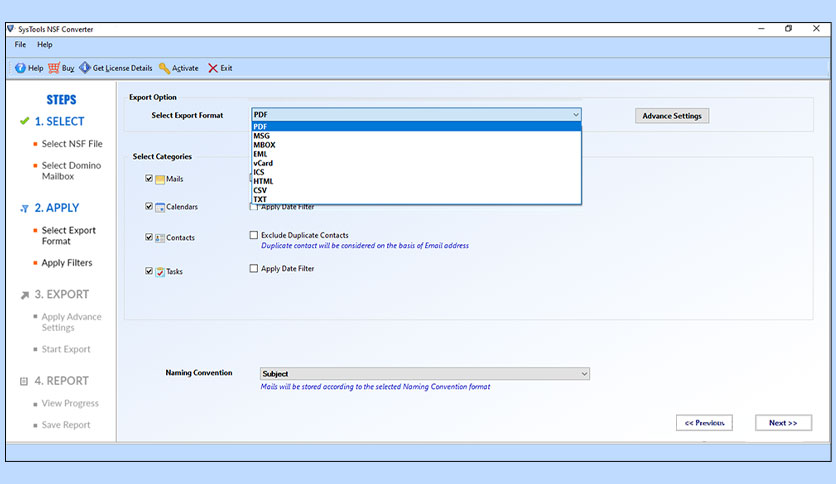Open the File menu

click(20, 45)
